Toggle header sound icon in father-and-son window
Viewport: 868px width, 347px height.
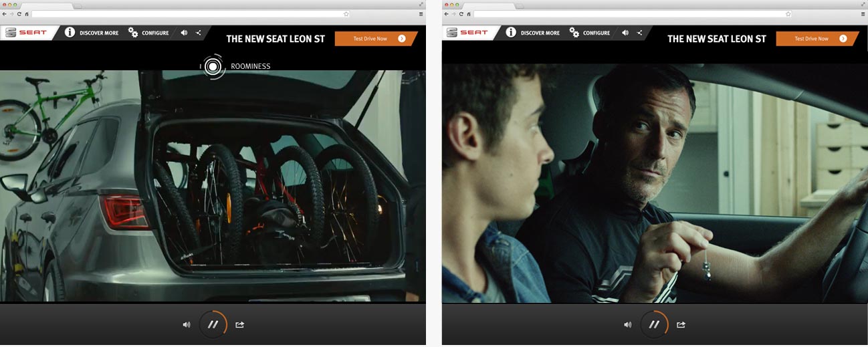point(625,33)
